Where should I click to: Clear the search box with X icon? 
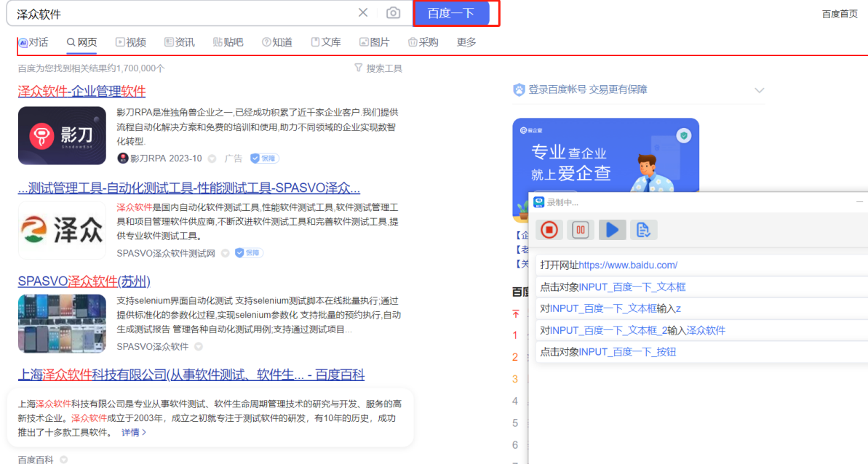click(363, 13)
